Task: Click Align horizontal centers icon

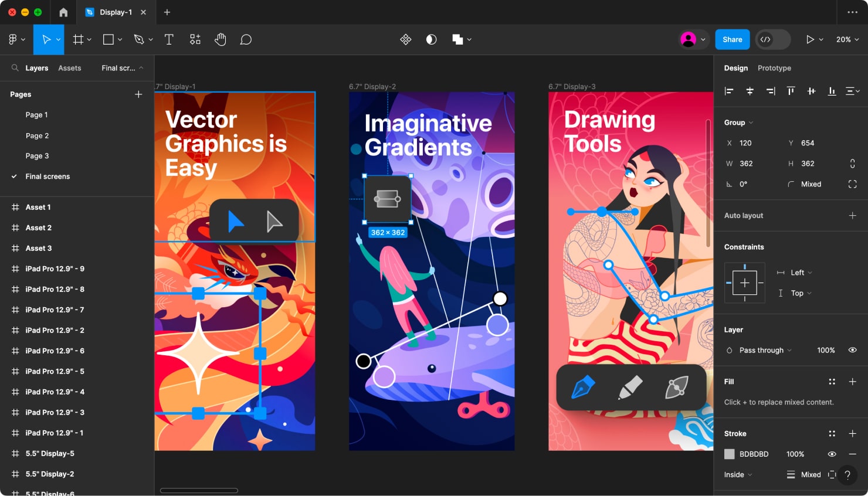Action: [x=750, y=91]
